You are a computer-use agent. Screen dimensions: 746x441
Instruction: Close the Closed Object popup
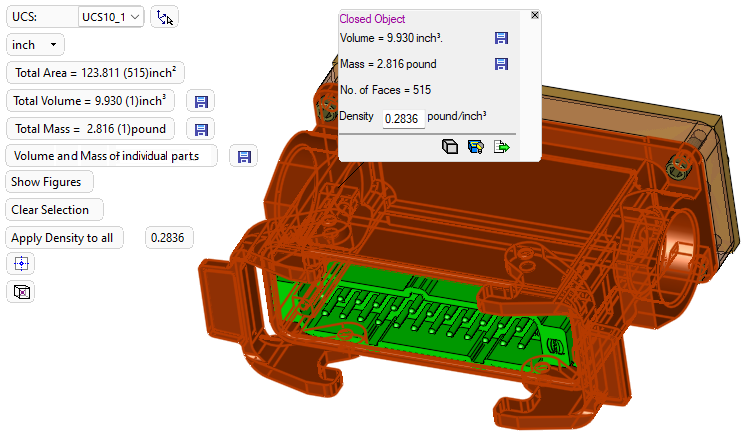[x=534, y=15]
